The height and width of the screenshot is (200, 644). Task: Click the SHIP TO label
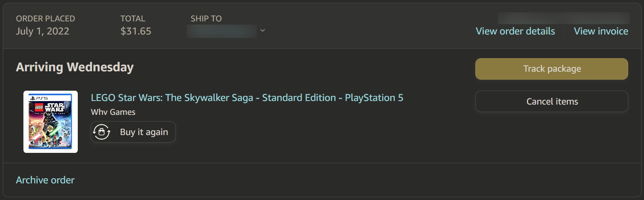(x=206, y=19)
